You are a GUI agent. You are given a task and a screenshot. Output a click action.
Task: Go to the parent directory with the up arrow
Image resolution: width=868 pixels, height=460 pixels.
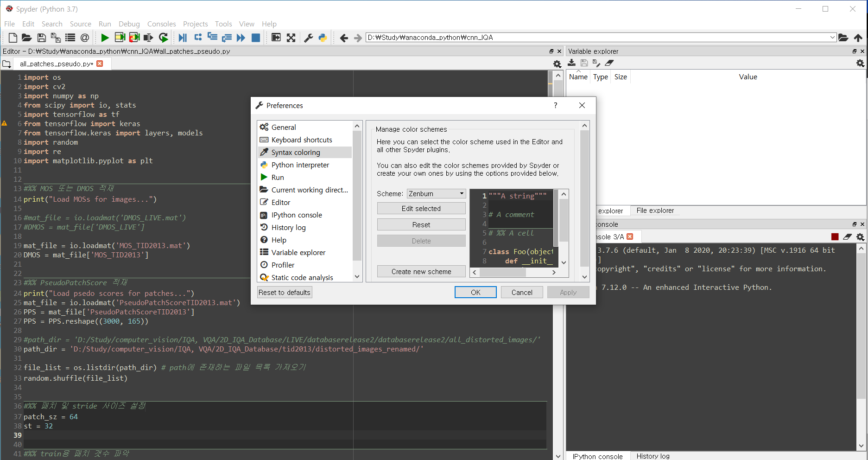point(858,38)
